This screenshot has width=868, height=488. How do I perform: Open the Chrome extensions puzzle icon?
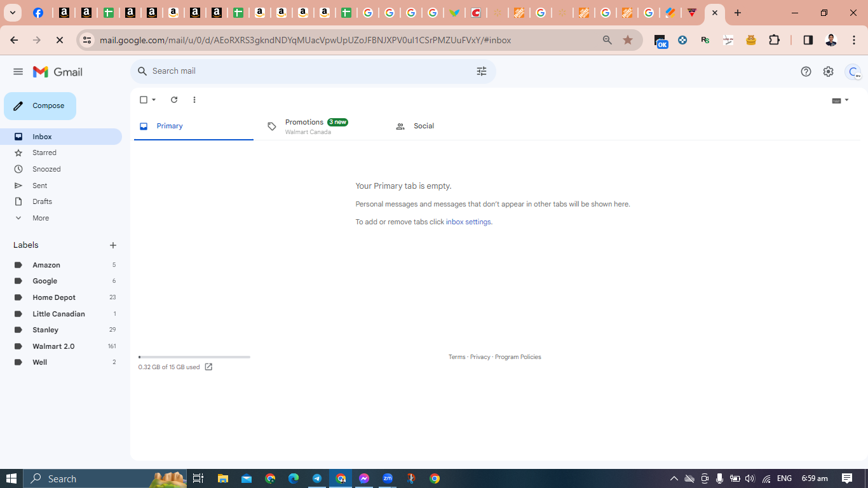tap(774, 40)
